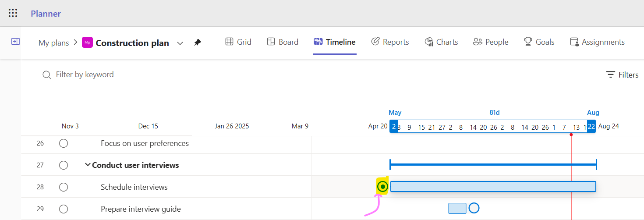Click the highlighted green dependency circle
This screenshot has height=220, width=644.
tap(383, 187)
